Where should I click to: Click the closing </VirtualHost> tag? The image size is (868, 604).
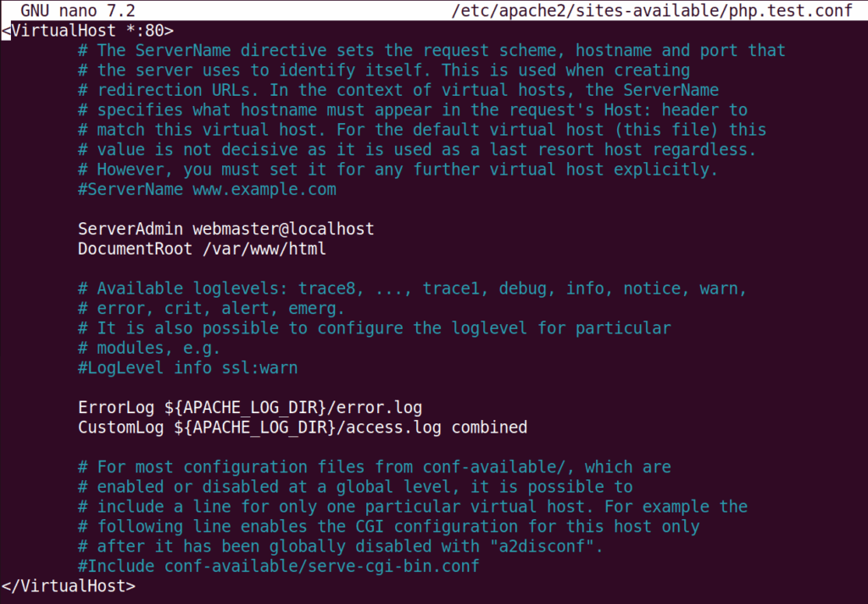pyautogui.click(x=69, y=585)
